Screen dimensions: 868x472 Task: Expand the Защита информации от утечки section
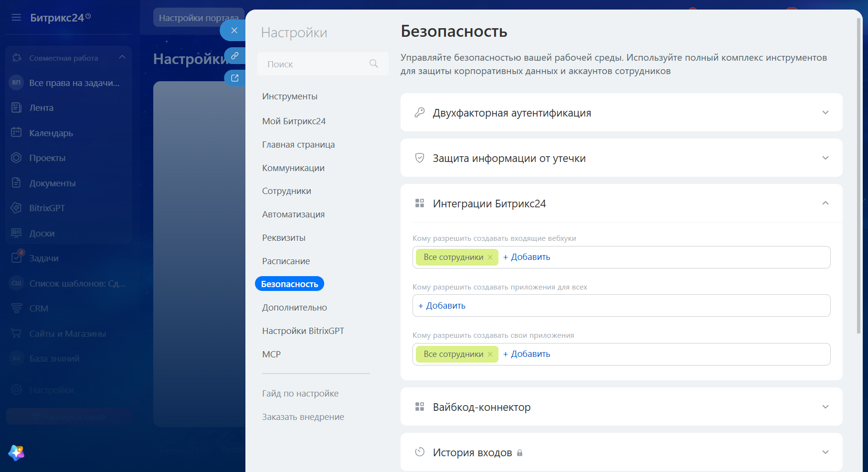click(826, 158)
